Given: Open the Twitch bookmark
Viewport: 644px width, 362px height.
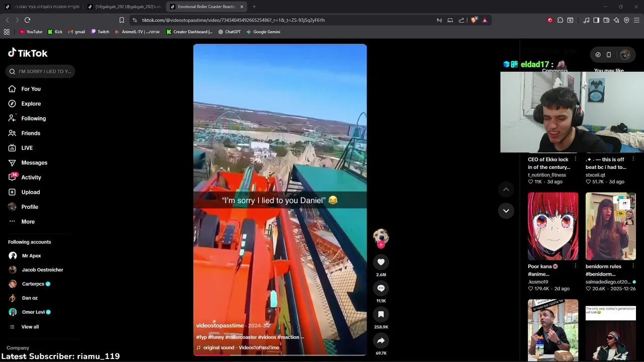Looking at the screenshot, I should (100, 32).
